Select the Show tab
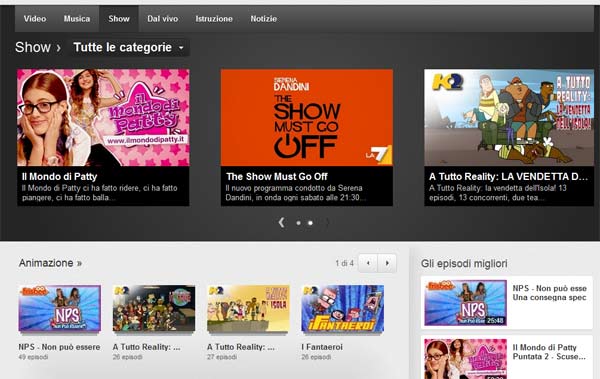 click(119, 19)
